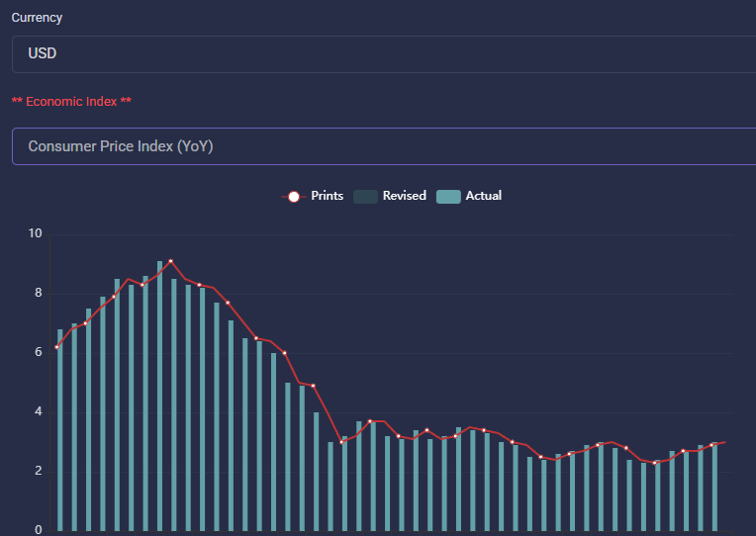Select the first leftmost bar in the chart

point(60,430)
